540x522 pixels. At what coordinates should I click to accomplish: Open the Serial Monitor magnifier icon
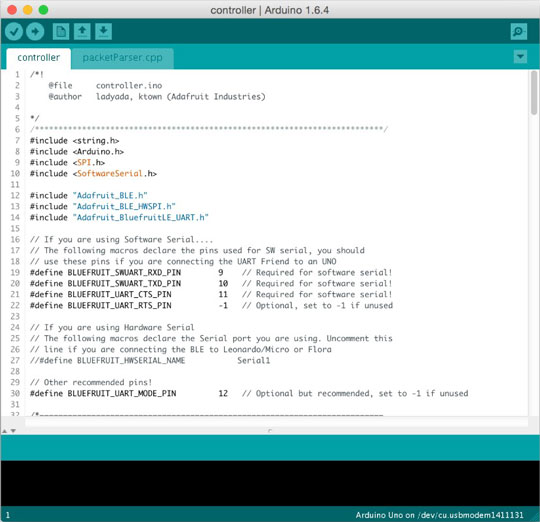[x=519, y=32]
